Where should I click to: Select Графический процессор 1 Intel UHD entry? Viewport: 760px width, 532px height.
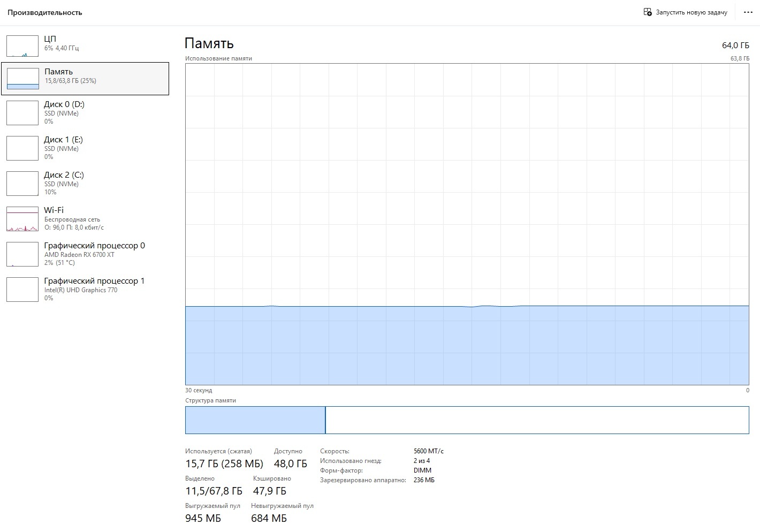[x=85, y=289]
